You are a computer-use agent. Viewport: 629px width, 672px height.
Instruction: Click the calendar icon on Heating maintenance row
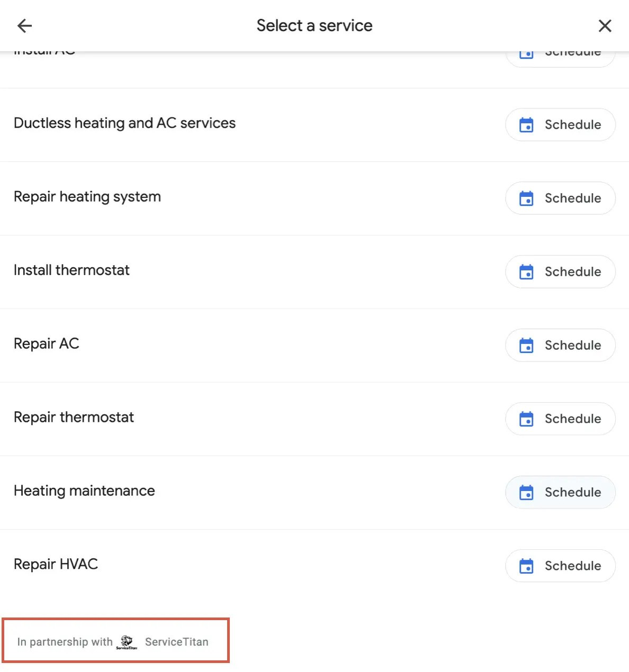click(526, 492)
